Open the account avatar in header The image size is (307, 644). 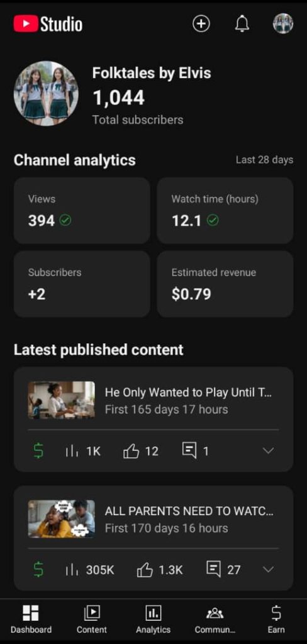pyautogui.click(x=283, y=23)
